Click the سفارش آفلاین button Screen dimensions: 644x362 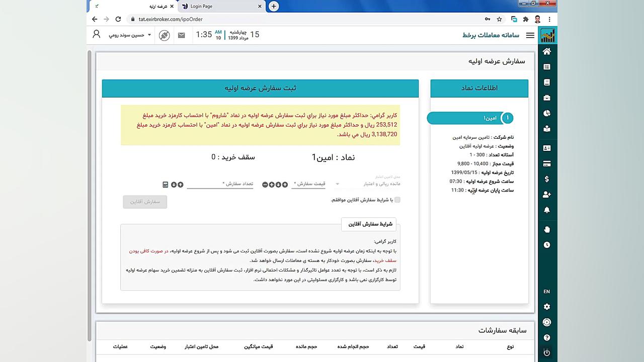[x=145, y=202]
